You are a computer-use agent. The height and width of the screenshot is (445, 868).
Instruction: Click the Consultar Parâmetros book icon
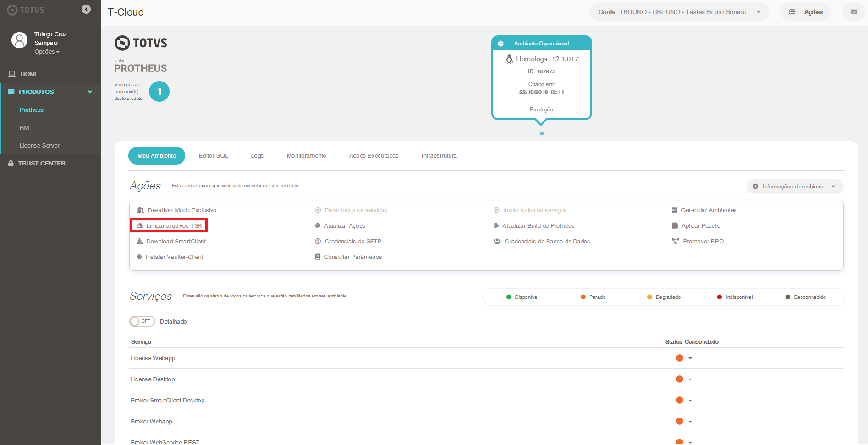(x=318, y=257)
